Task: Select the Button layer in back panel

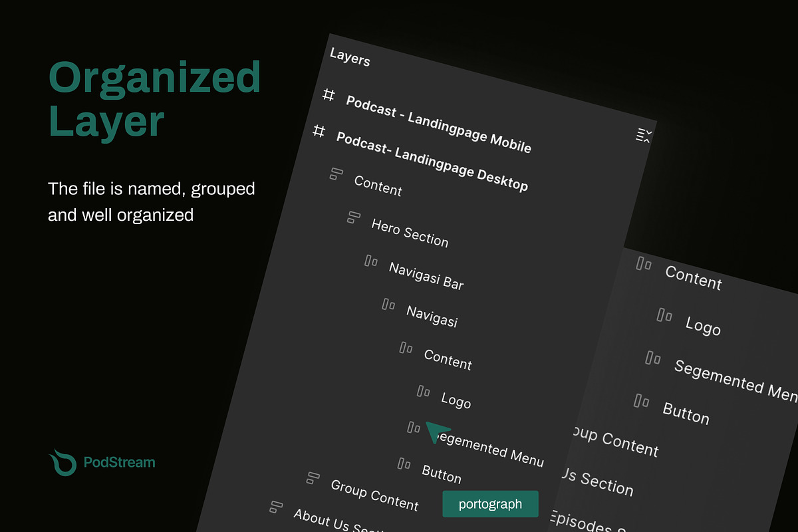Action: [x=686, y=412]
